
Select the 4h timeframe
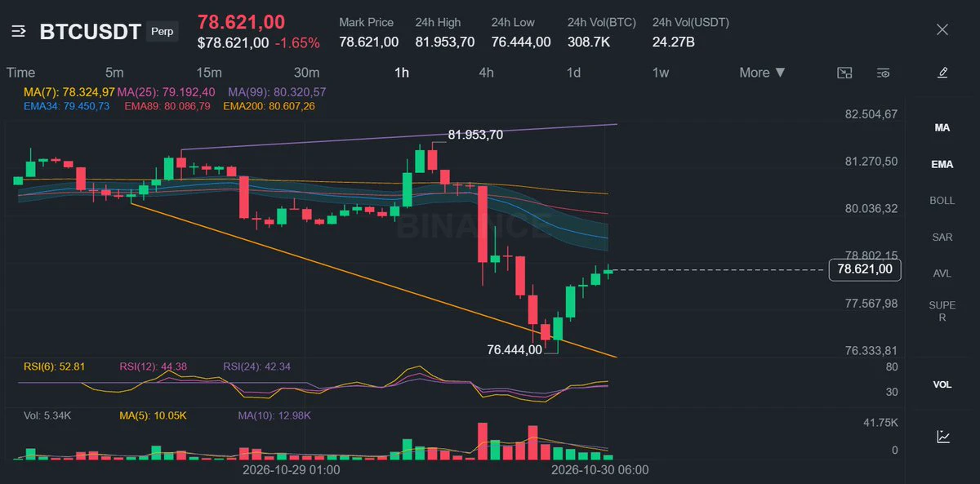[486, 73]
